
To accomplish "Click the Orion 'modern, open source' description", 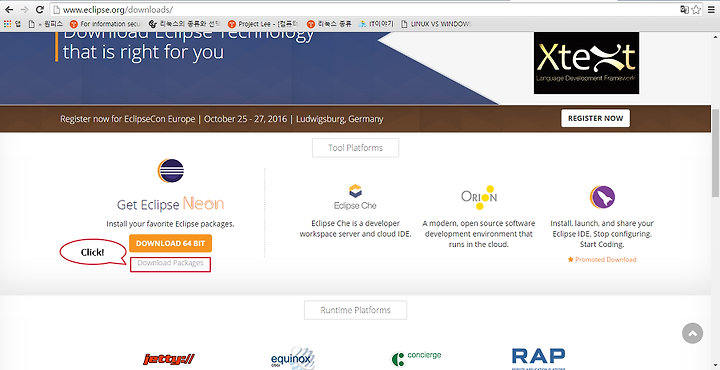I will 479,234.
